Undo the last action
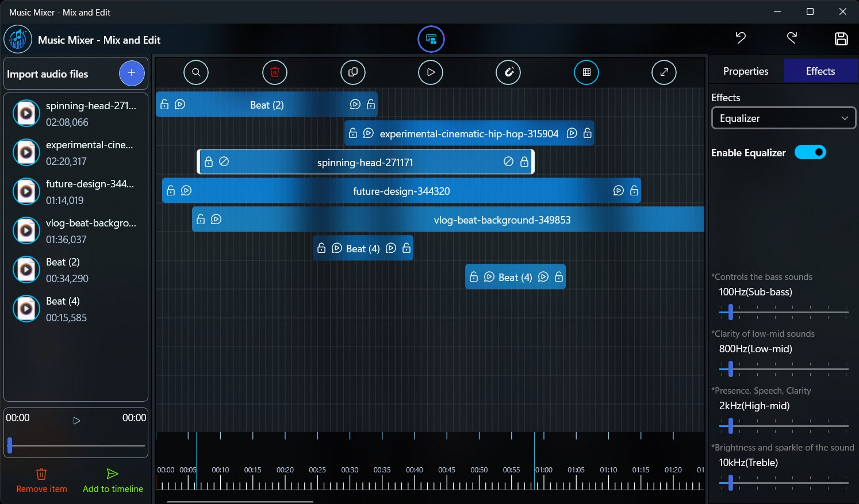 (740, 38)
